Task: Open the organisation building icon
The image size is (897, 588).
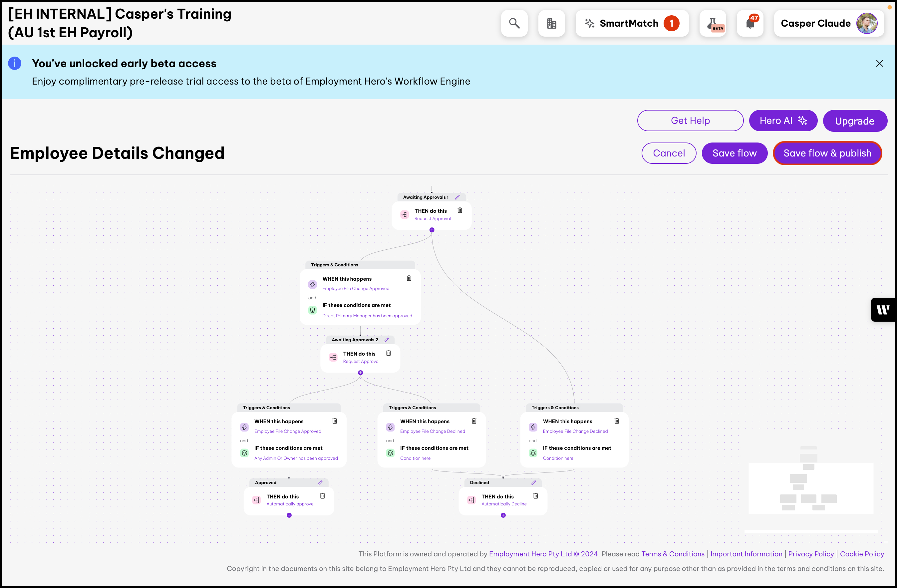Action: point(551,23)
